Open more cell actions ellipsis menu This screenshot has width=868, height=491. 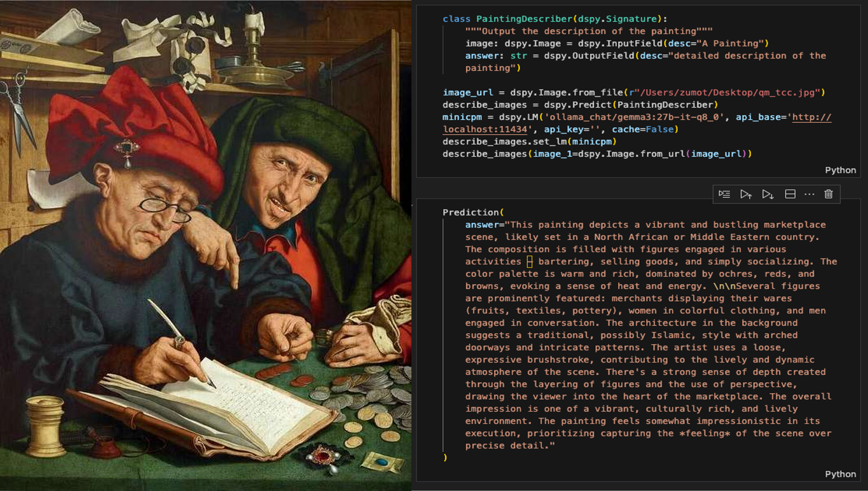[x=809, y=194]
